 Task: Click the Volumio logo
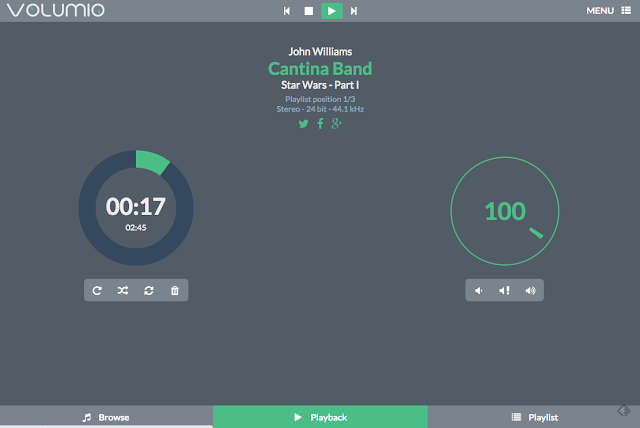point(56,10)
